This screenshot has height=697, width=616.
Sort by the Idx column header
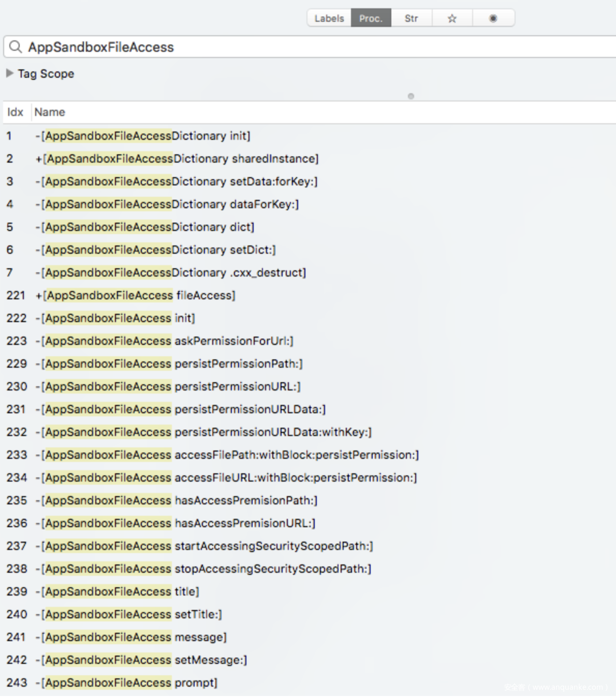[x=15, y=112]
